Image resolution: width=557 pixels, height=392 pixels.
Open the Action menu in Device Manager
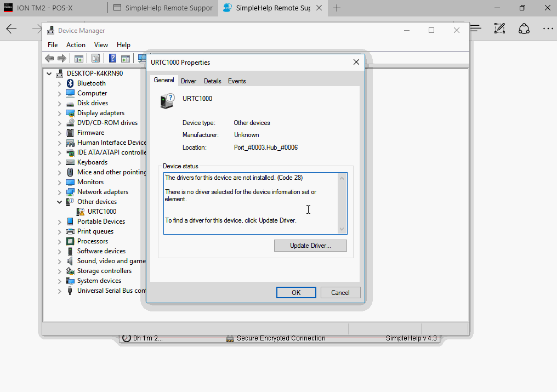[x=76, y=44]
